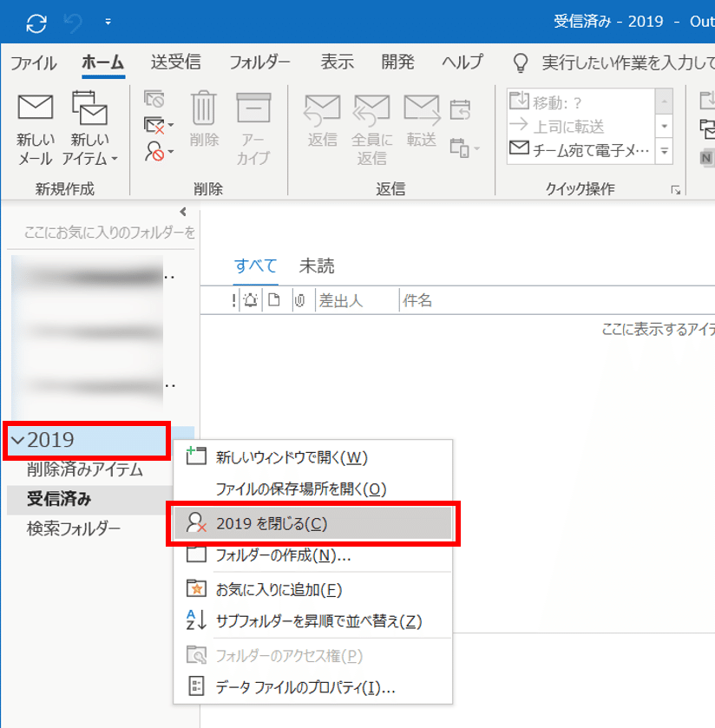
Task: Run Send/Receive from the Quick Access refresh icon
Action: 35,22
